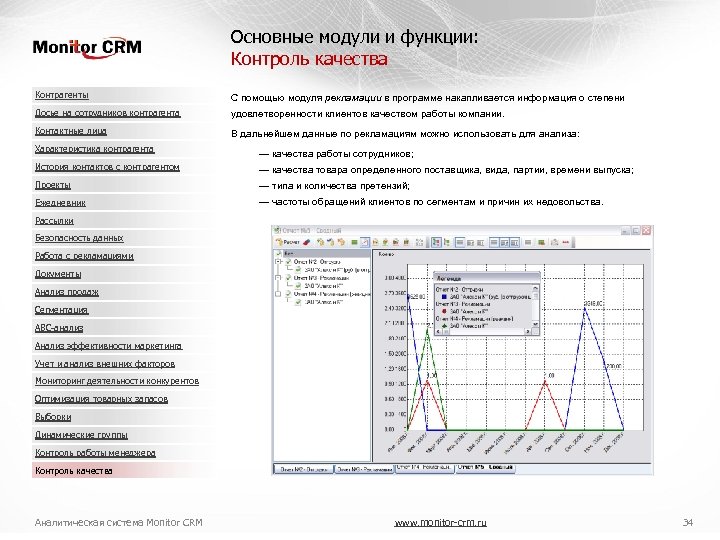The width and height of the screenshot is (720, 540).
Task: Open 'Учет и анализ внешних факторов' link
Action: (105, 364)
